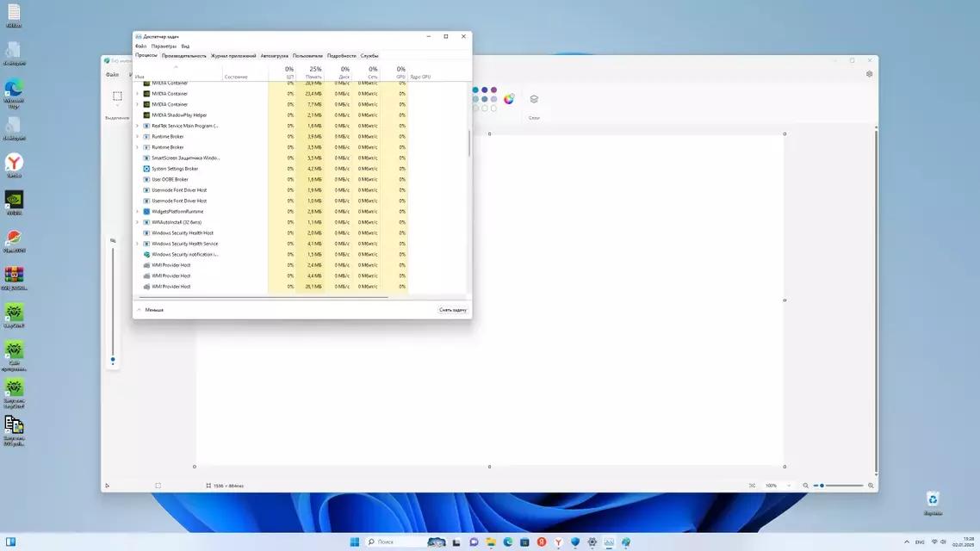Click the zoom out magnifier in Paint status bar
The image size is (980, 551).
tap(806, 486)
